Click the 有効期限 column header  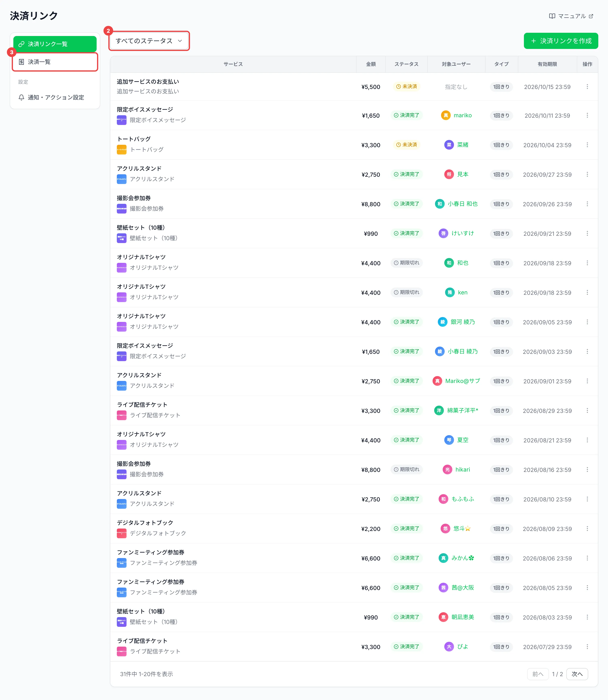click(547, 64)
